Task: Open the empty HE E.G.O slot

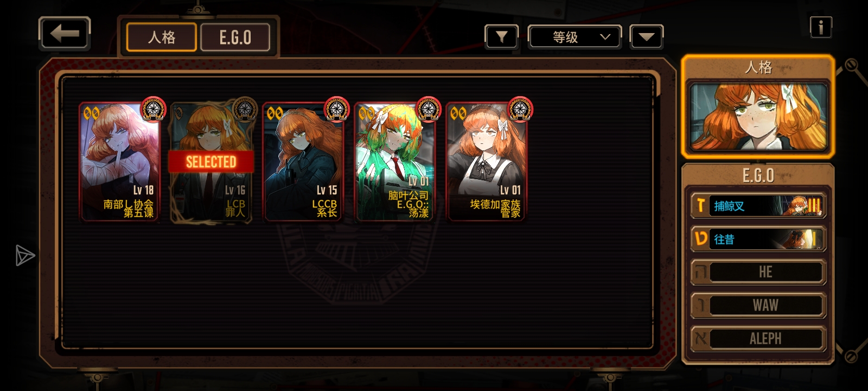Action: 758,272
